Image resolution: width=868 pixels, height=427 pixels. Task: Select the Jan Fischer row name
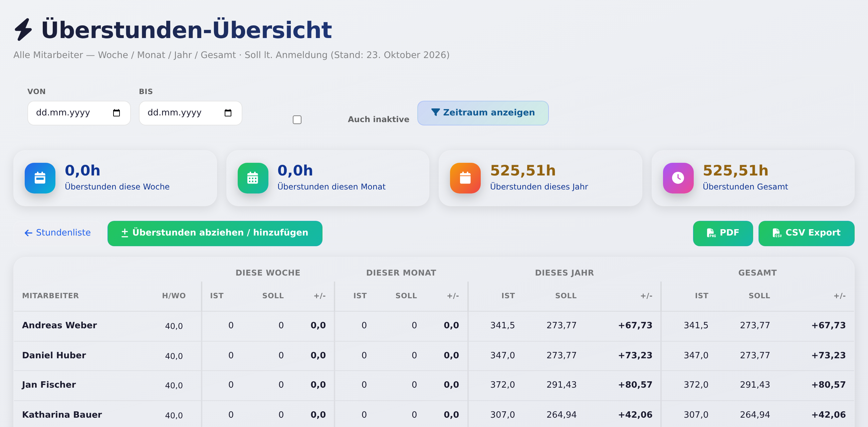[x=49, y=385]
